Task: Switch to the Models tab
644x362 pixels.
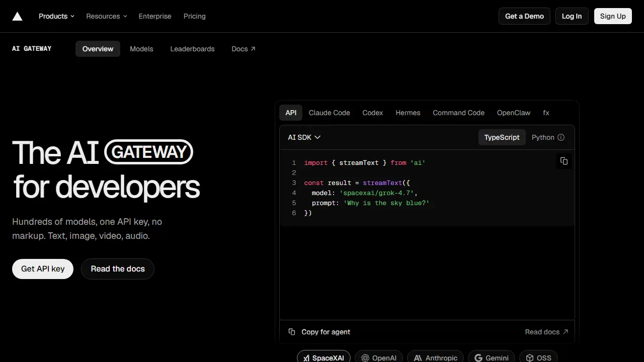Action: point(141,49)
